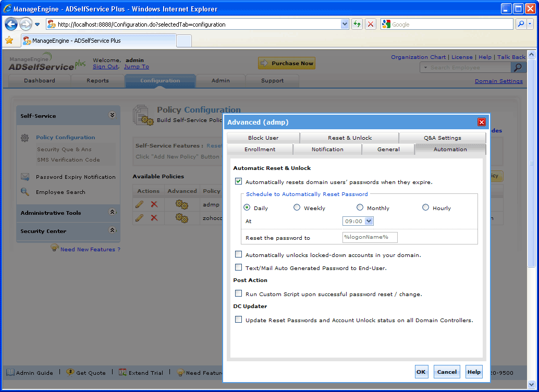Check Update Reset Passwords on all Domain Controllers

point(239,320)
